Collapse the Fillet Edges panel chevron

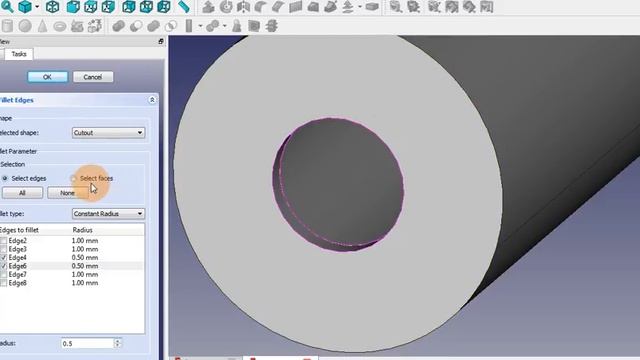click(152, 100)
